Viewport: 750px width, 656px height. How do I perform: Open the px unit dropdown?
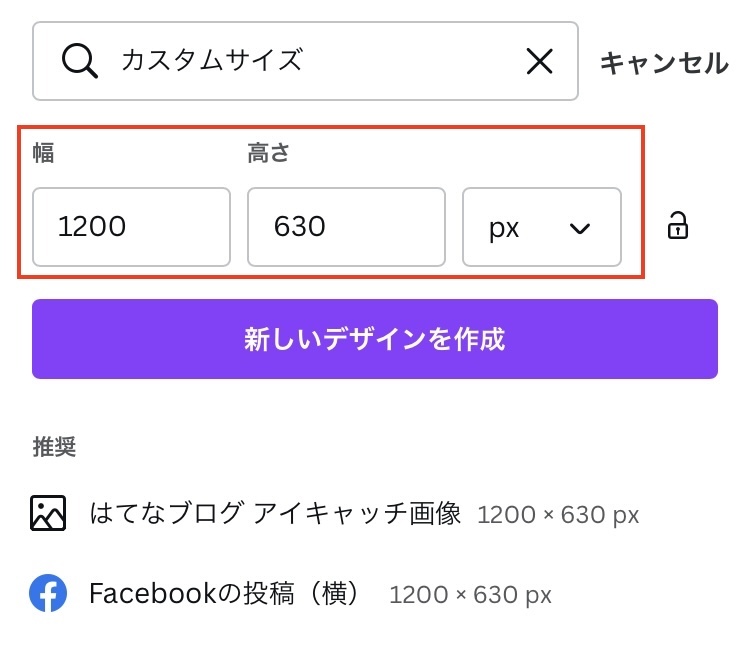pyautogui.click(x=541, y=227)
